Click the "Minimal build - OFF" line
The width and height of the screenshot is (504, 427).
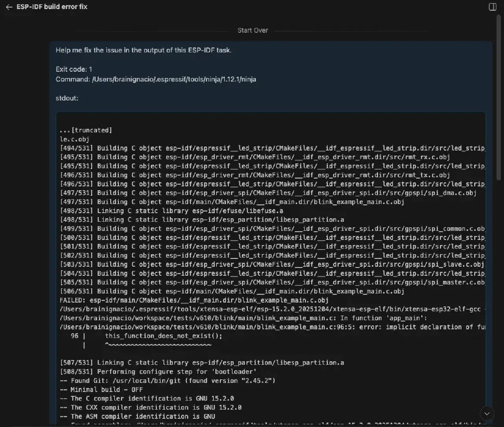tap(101, 390)
